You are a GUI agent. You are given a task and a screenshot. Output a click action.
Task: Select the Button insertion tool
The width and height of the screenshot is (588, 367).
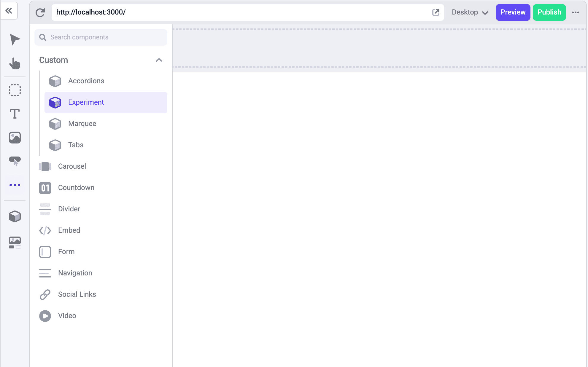[x=15, y=161]
